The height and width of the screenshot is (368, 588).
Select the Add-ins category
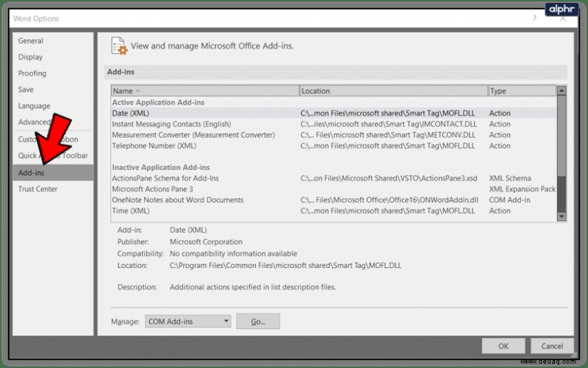(x=53, y=173)
